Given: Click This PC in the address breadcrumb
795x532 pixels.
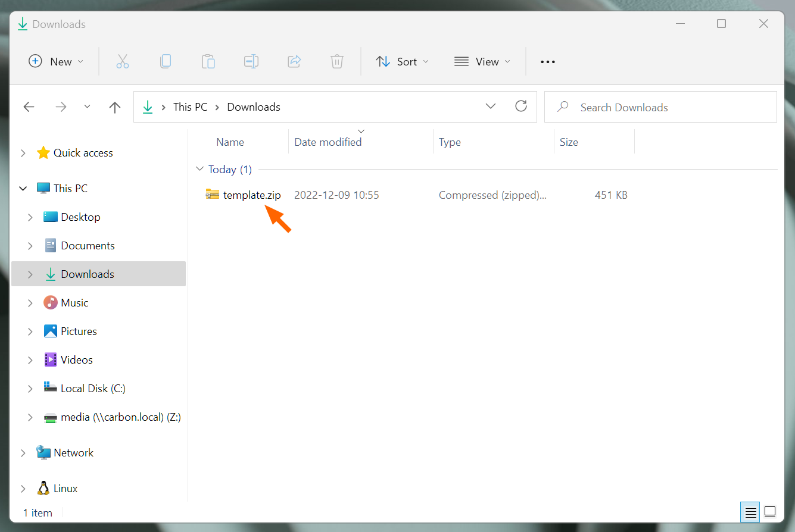Looking at the screenshot, I should pos(190,107).
